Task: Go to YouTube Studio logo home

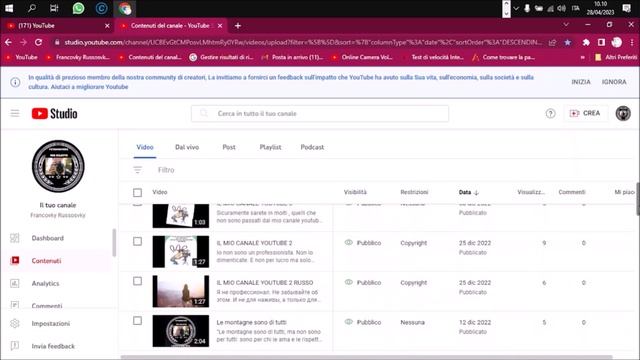Action: click(x=54, y=113)
